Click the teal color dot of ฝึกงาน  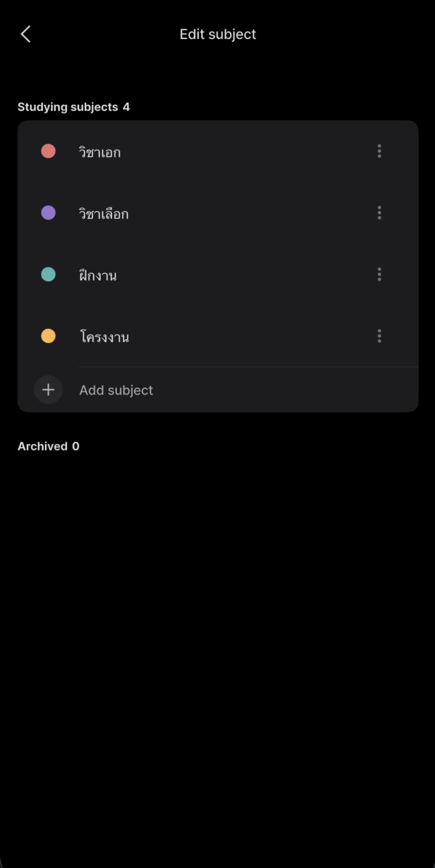pyautogui.click(x=48, y=274)
